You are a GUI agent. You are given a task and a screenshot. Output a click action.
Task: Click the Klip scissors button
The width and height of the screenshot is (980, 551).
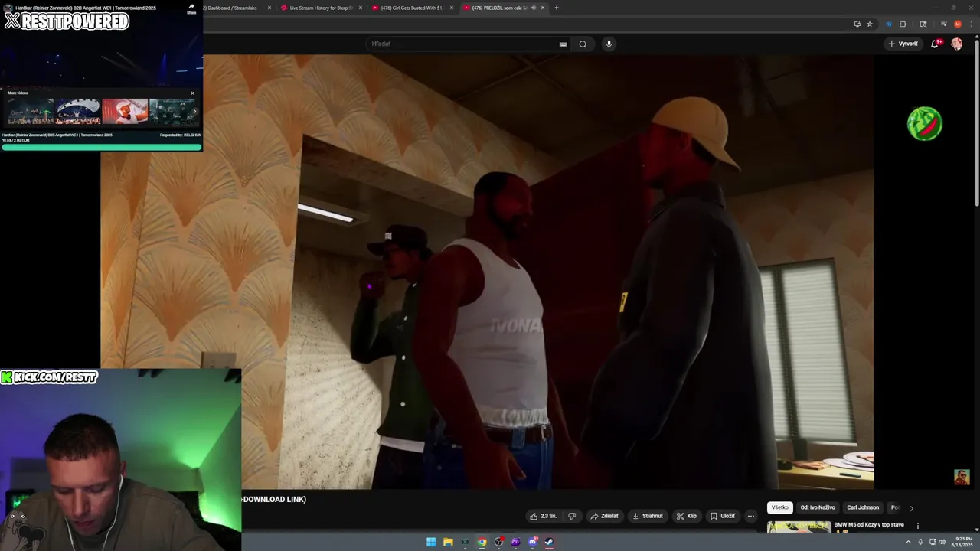tap(687, 516)
